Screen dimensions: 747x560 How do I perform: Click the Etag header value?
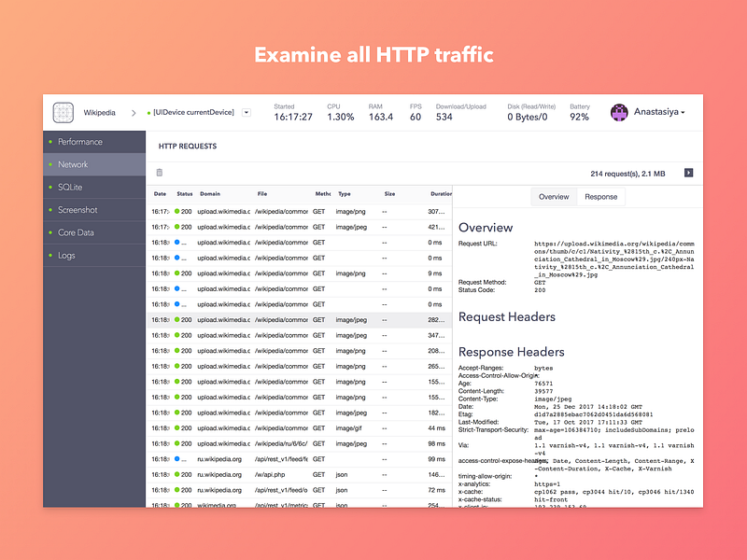(x=593, y=414)
